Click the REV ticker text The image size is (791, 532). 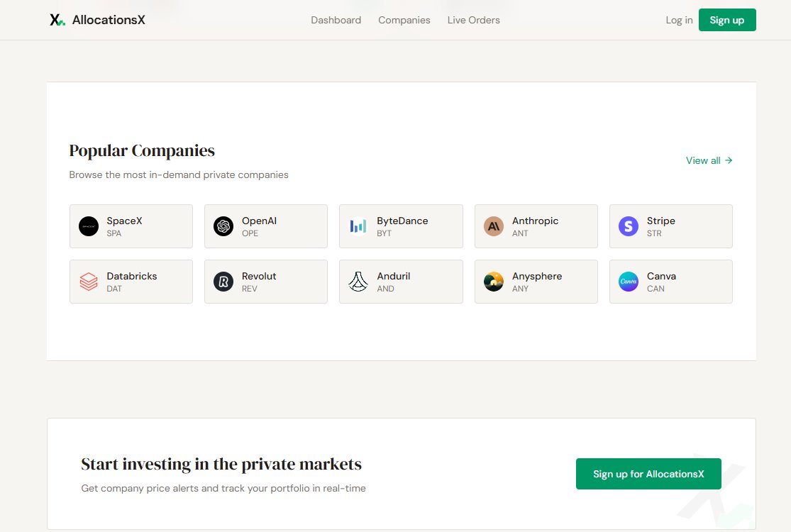click(x=249, y=289)
